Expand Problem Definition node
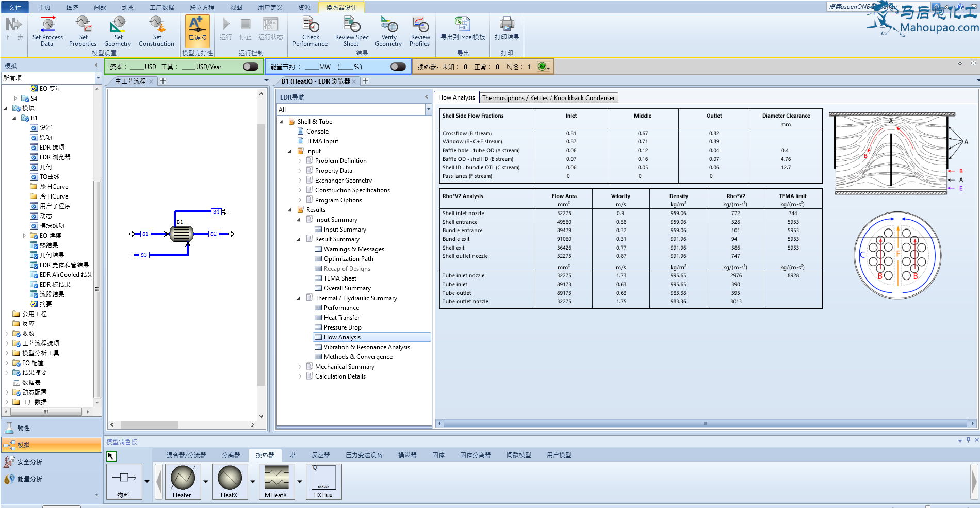 299,161
